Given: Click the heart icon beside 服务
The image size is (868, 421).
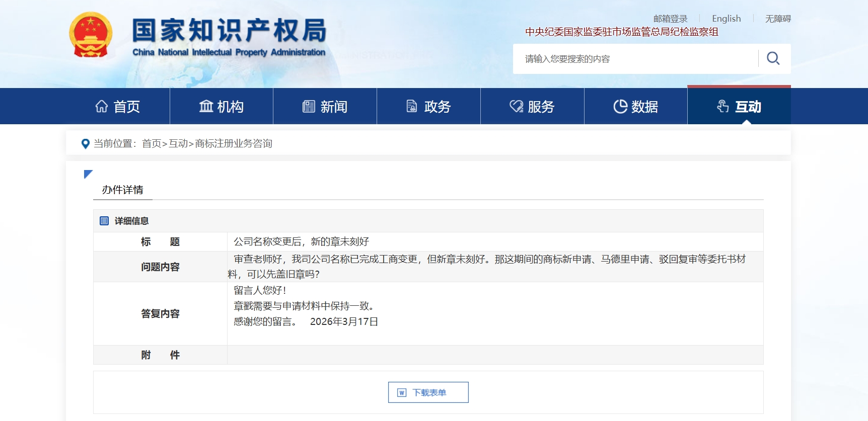Looking at the screenshot, I should click(x=516, y=106).
